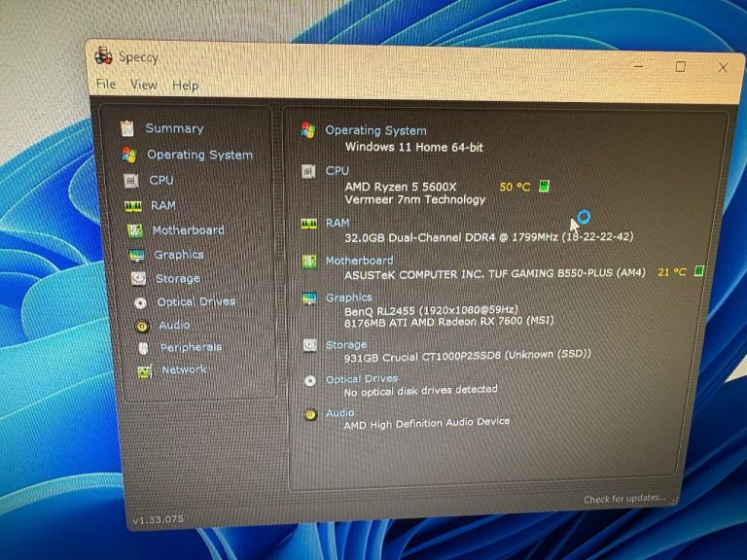Click the Operating System Windows flag sidebar icon
The image size is (747, 560).
click(128, 155)
